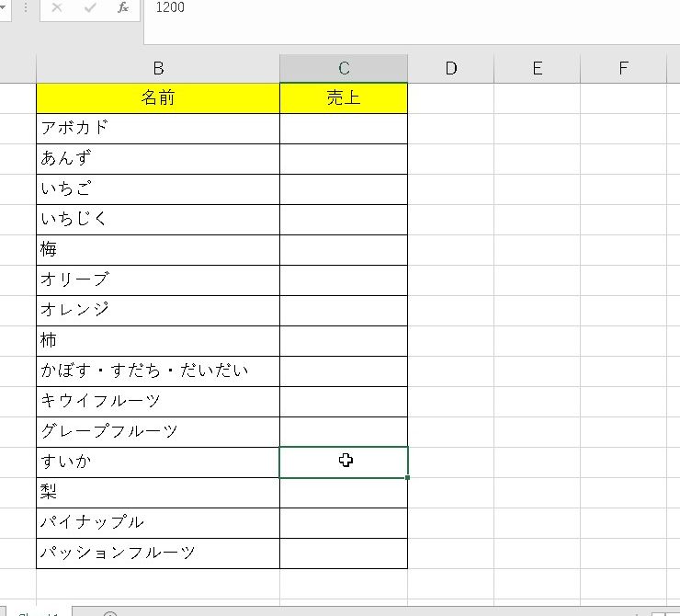Select the オレンジ cell
Image resolution: width=680 pixels, height=616 pixels.
(158, 311)
